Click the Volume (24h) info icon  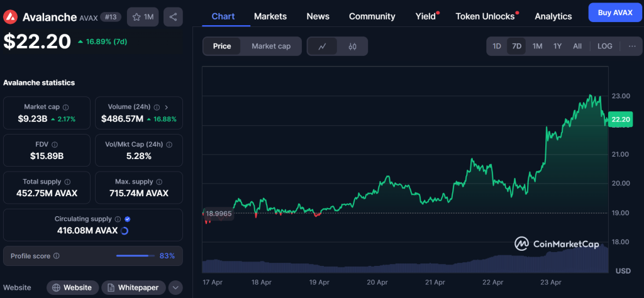157,107
